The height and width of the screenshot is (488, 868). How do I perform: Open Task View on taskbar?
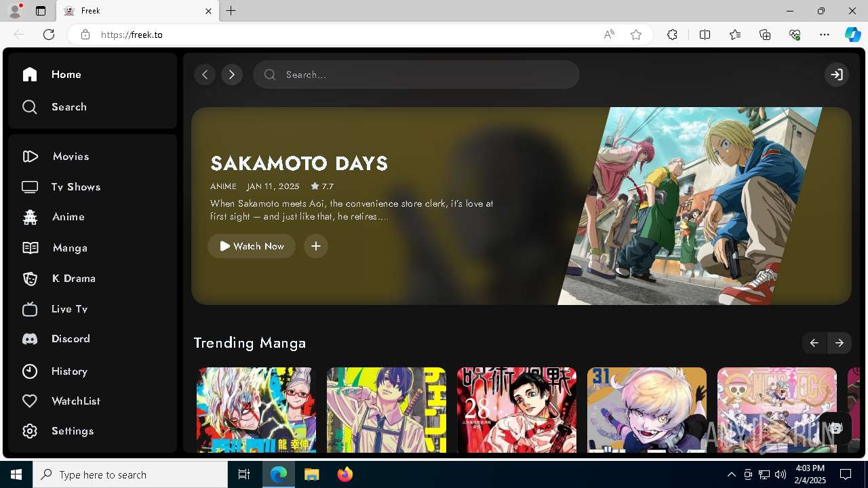coord(244,474)
